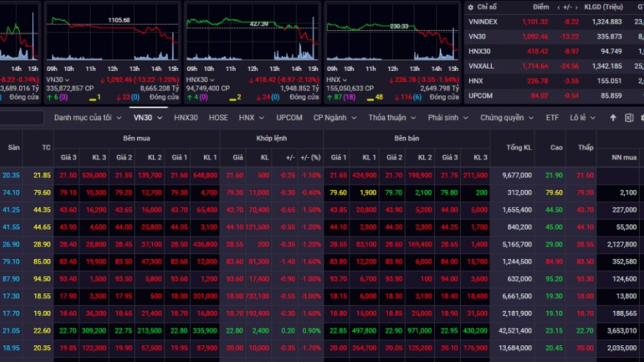Select VNINDEX row in index table
The height and width of the screenshot is (362, 644).
(x=483, y=22)
